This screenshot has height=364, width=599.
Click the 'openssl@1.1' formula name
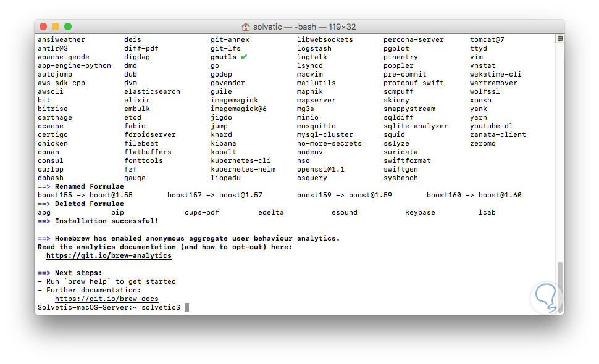[321, 169]
